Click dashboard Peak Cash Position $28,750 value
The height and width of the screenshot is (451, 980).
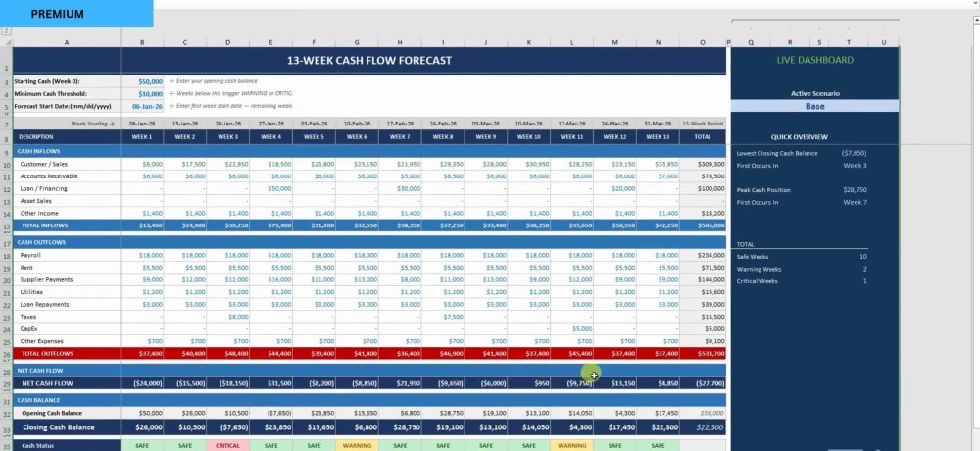coord(854,190)
